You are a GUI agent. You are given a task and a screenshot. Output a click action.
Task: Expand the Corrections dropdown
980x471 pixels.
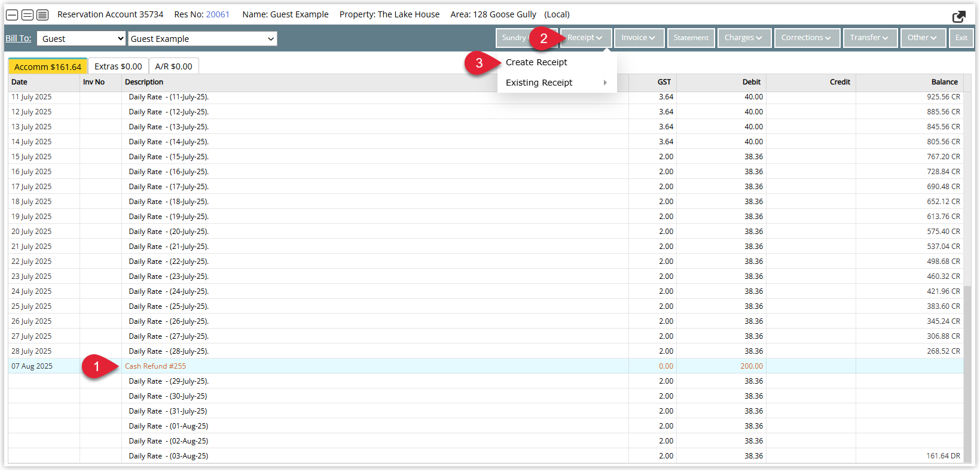pyautogui.click(x=807, y=38)
